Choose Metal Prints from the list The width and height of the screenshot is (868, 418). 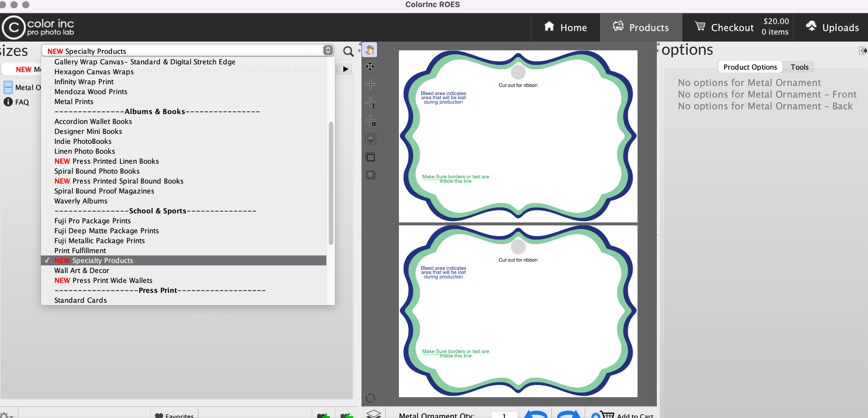74,102
